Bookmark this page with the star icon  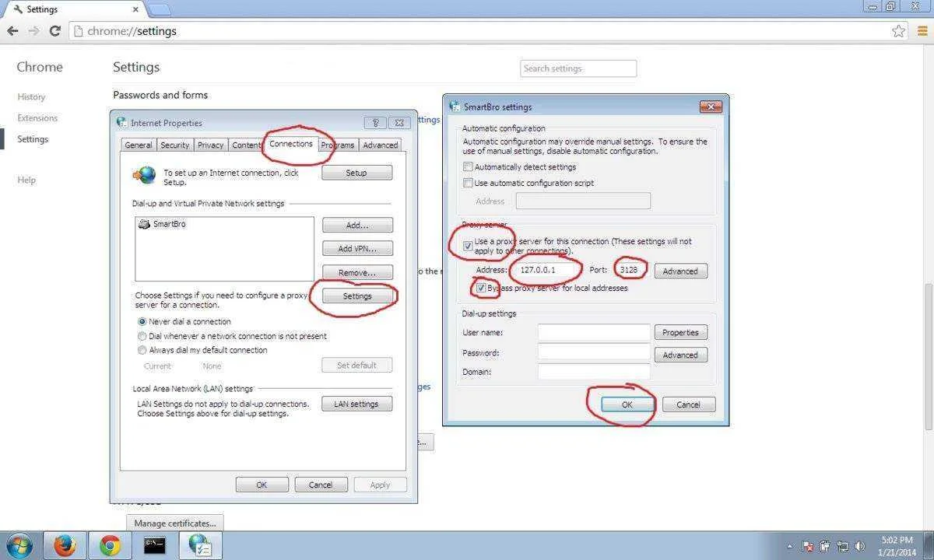point(899,31)
